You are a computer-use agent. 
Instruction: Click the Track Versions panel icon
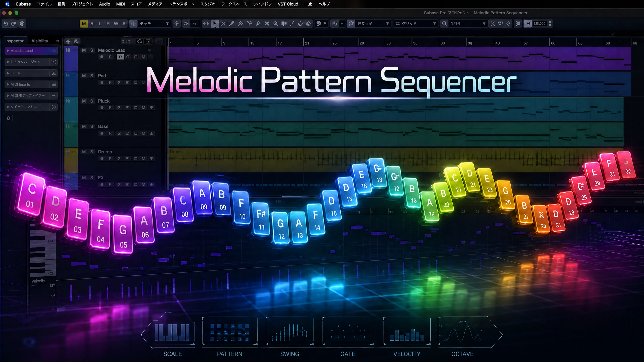pyautogui.click(x=54, y=62)
